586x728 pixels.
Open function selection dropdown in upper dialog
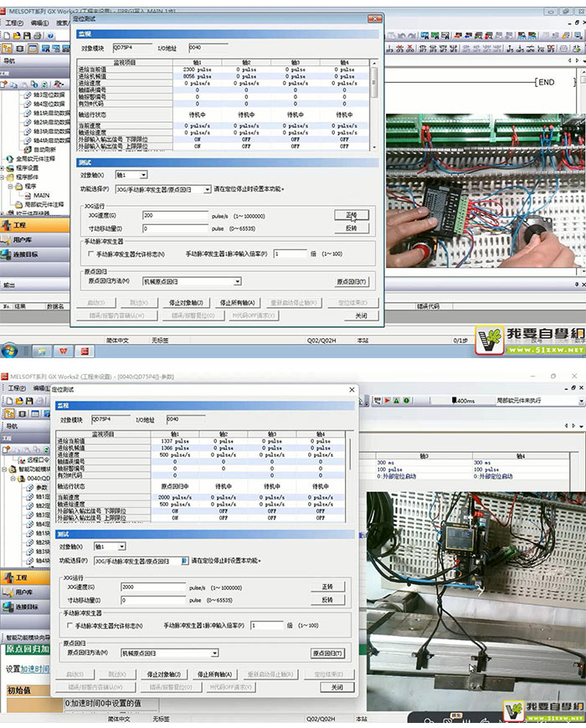click(207, 189)
